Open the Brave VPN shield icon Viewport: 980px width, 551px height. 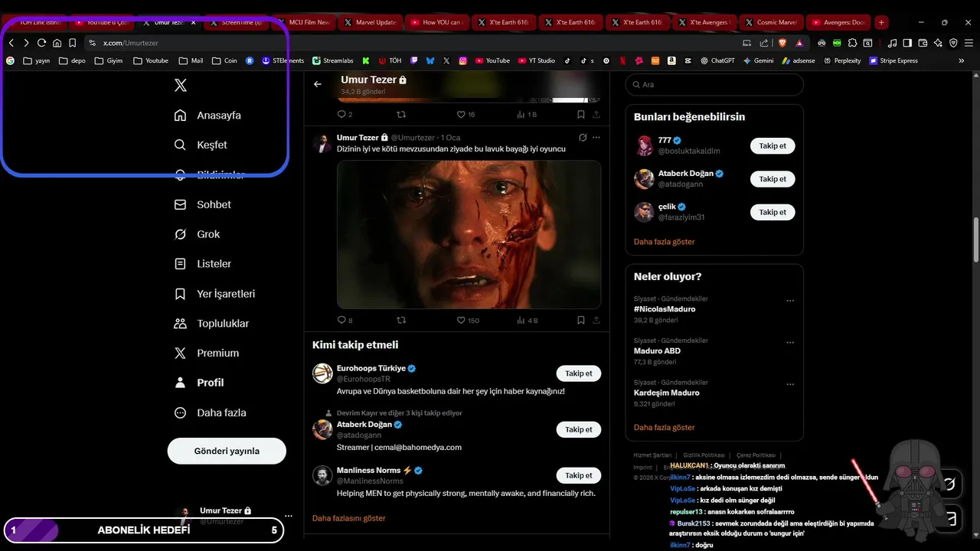953,43
